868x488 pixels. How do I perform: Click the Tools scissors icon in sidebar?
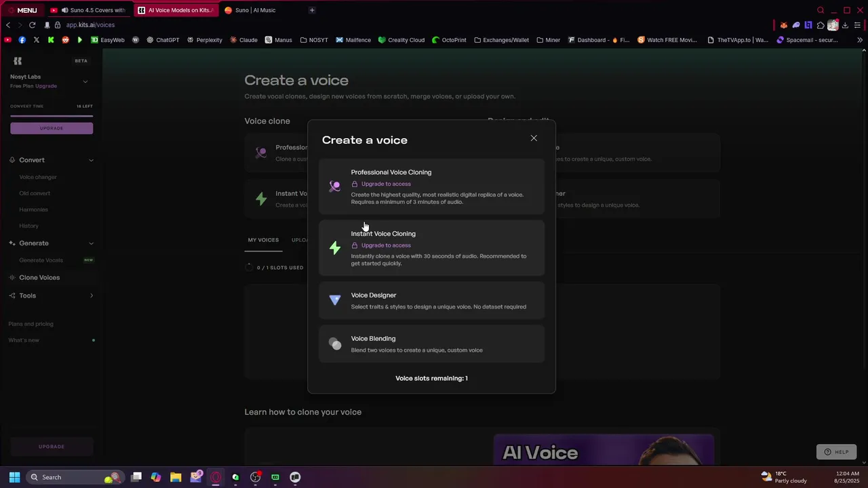[x=12, y=296]
